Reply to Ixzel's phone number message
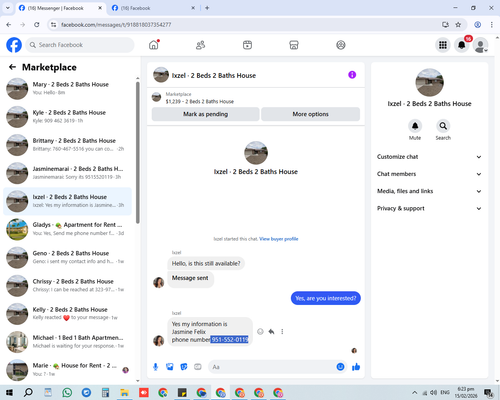This screenshot has height=400, width=500. click(271, 331)
